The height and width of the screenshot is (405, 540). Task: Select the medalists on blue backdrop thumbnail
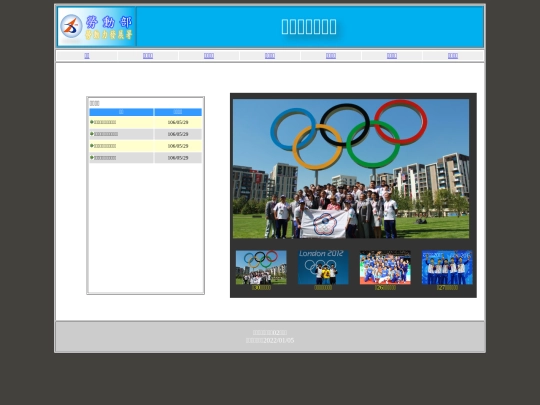pos(447,267)
